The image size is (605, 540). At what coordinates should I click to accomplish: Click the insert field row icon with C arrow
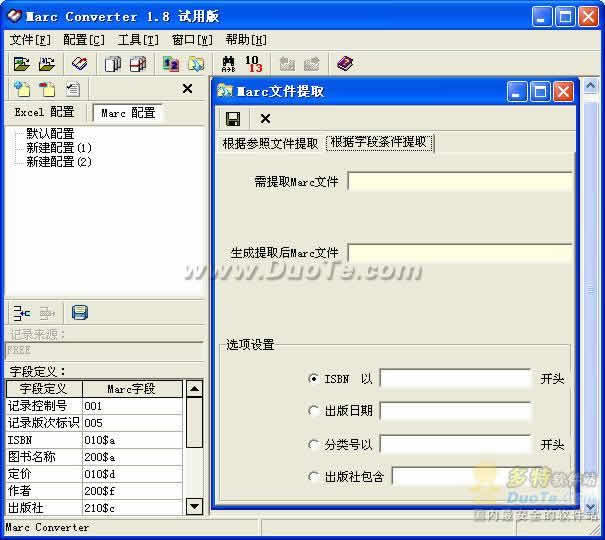click(x=22, y=313)
